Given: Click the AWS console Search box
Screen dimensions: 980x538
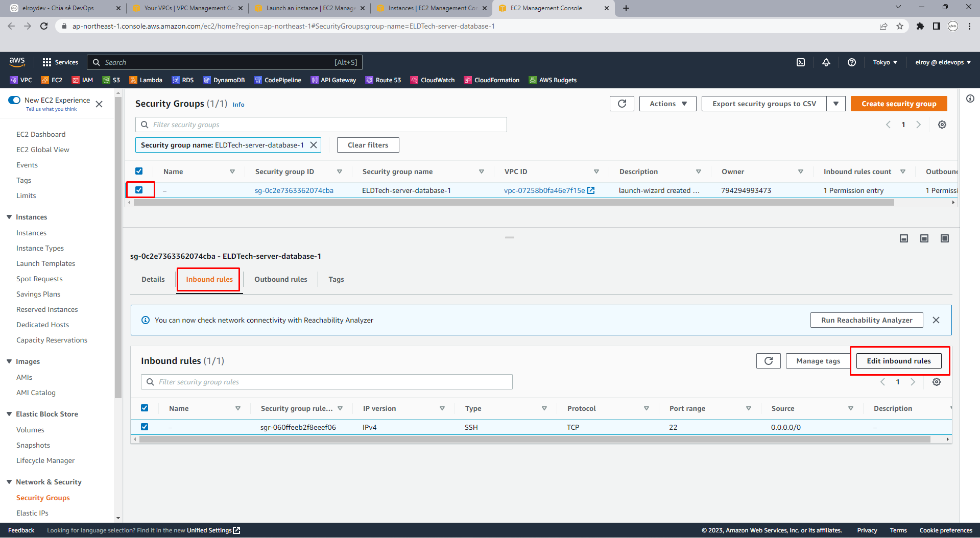Looking at the screenshot, I should click(225, 62).
